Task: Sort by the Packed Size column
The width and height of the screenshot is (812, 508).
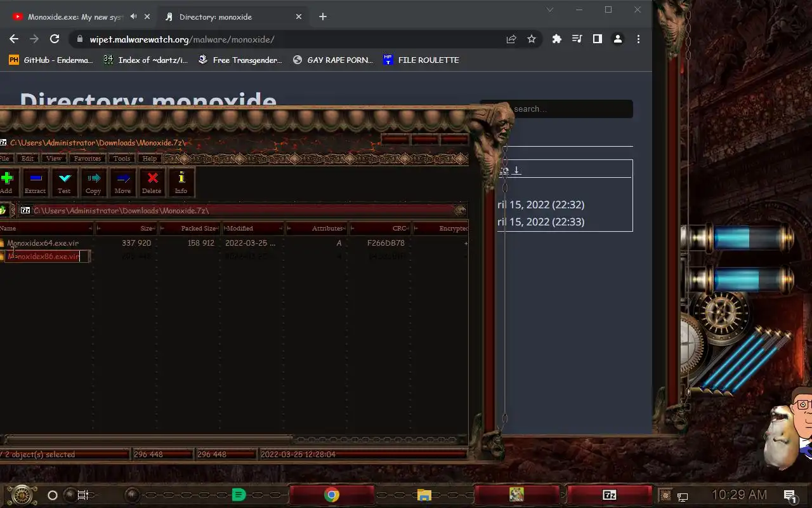Action: pos(189,228)
